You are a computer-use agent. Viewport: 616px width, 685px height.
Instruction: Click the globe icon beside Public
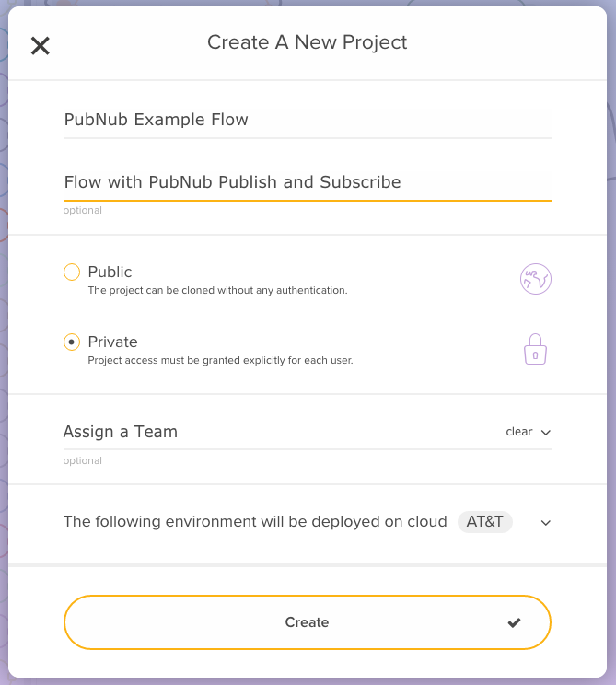point(535,278)
